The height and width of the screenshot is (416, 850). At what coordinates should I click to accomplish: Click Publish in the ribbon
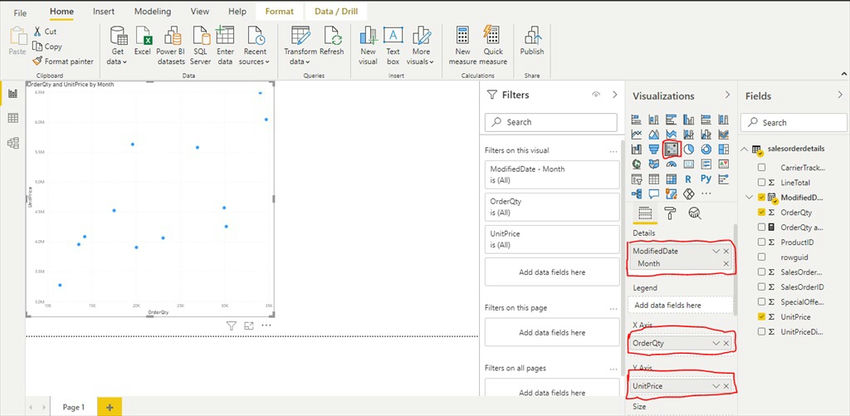pos(532,41)
